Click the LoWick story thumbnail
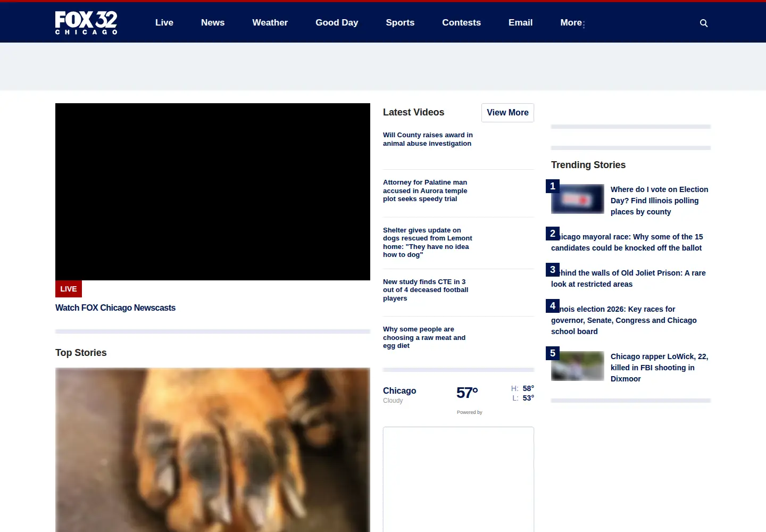This screenshot has width=766, height=532. 578,366
